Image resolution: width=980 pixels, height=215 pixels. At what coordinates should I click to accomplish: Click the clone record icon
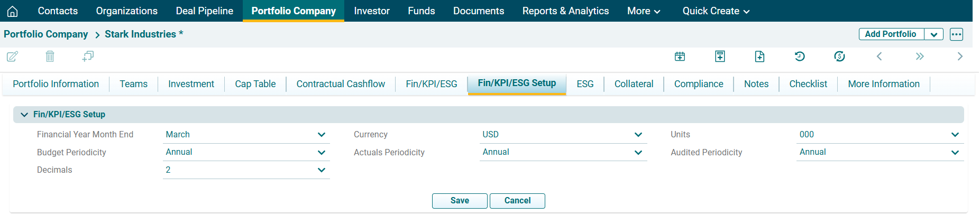tap(88, 57)
